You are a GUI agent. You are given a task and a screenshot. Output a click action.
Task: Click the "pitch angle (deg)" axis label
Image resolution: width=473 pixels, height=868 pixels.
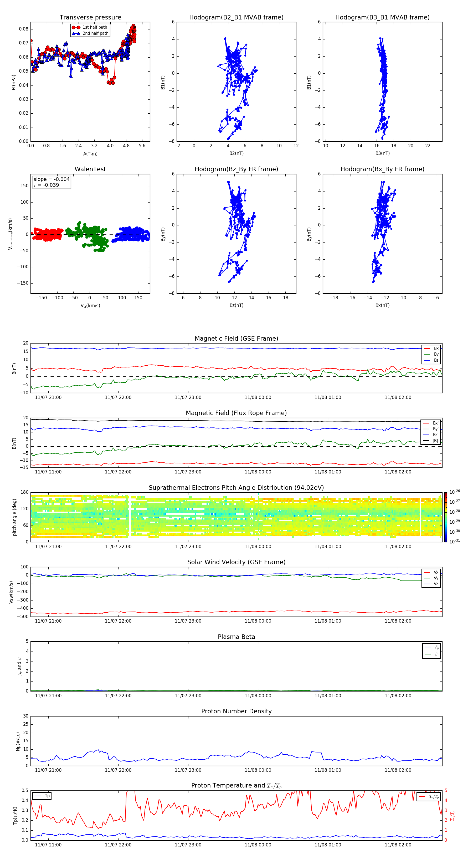tap(14, 517)
